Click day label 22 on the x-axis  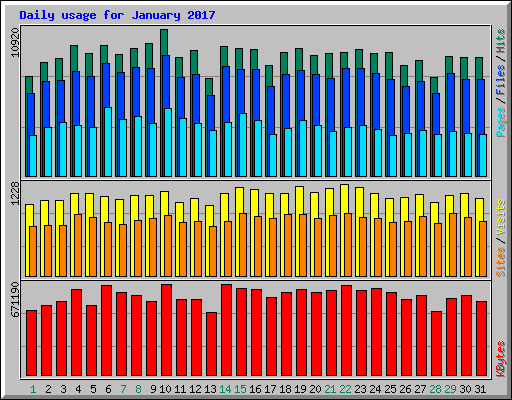tap(345, 389)
